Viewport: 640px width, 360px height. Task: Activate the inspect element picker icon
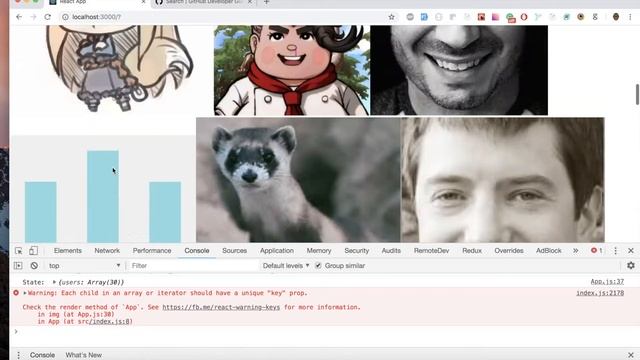coord(18,251)
